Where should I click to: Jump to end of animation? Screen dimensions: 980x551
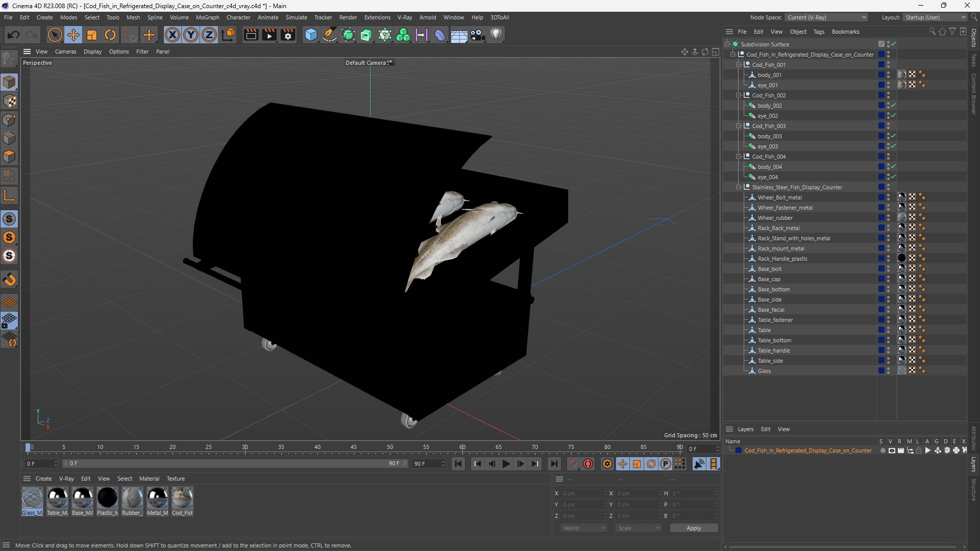point(554,464)
